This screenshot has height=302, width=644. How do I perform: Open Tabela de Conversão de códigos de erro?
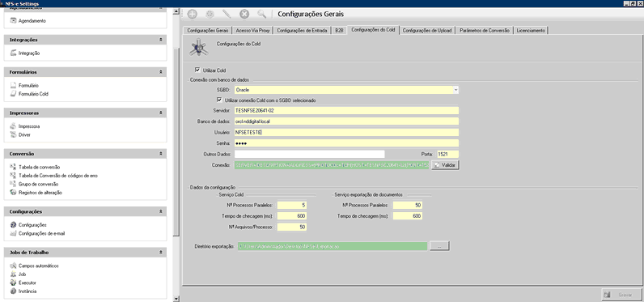pyautogui.click(x=58, y=176)
